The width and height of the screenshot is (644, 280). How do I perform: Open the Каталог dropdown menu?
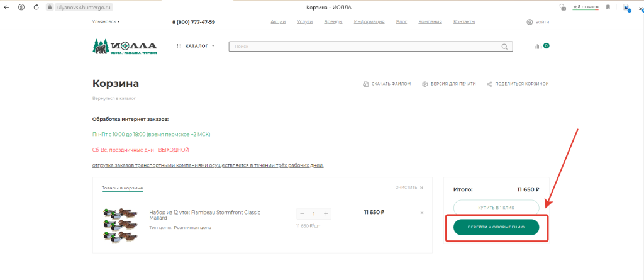(x=196, y=46)
